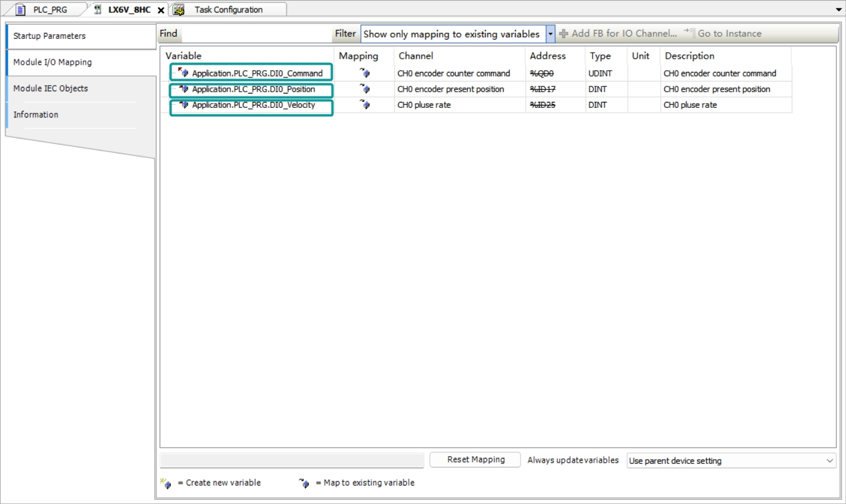The image size is (846, 504).
Task: Click the Reset Mapping button
Action: pyautogui.click(x=475, y=460)
